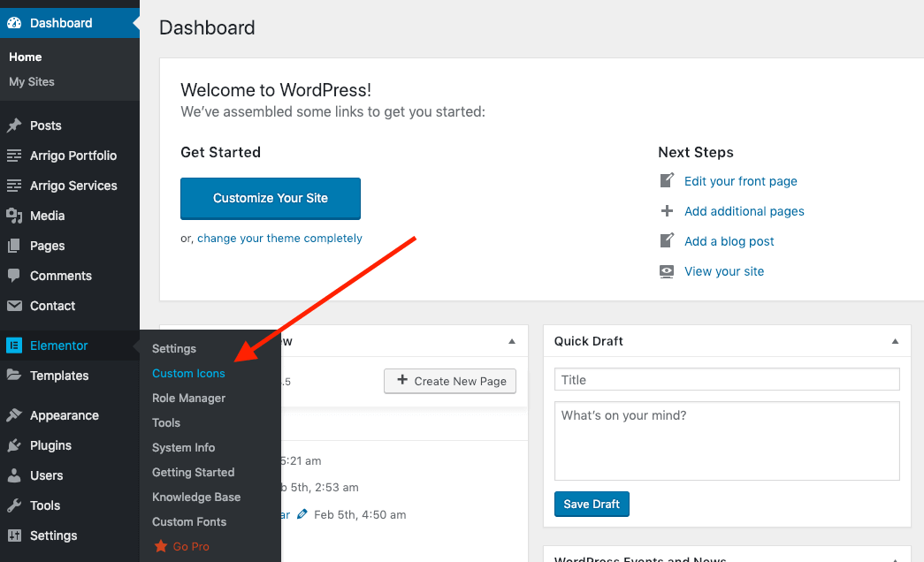Collapse the Quick Draft panel arrow
The width and height of the screenshot is (924, 562).
coord(895,341)
